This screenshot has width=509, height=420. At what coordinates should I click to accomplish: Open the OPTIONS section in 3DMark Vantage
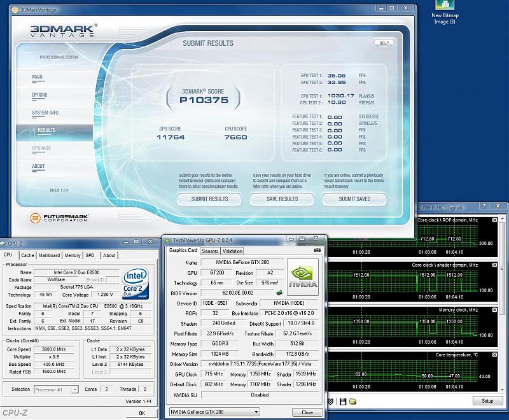(x=39, y=95)
